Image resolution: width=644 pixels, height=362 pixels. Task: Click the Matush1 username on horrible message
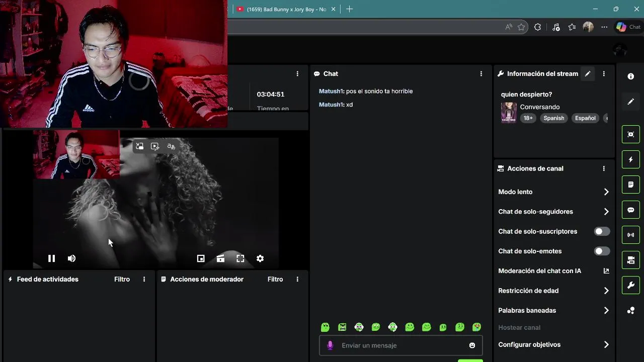pos(331,91)
